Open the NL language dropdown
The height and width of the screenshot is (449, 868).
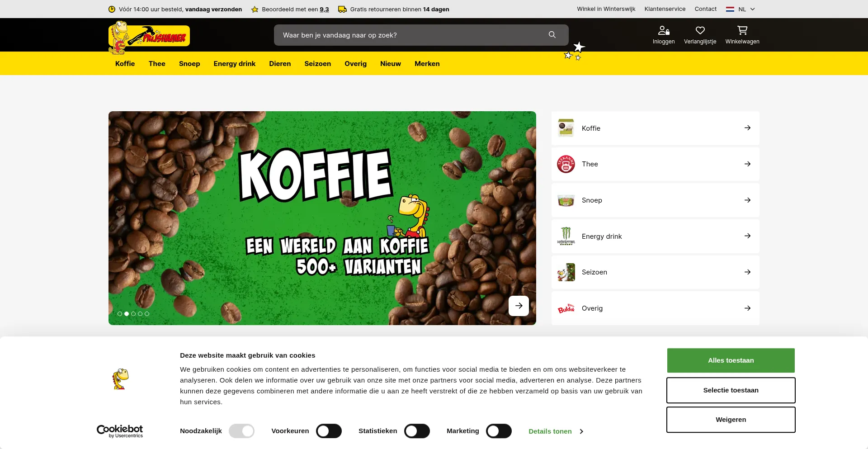point(741,9)
